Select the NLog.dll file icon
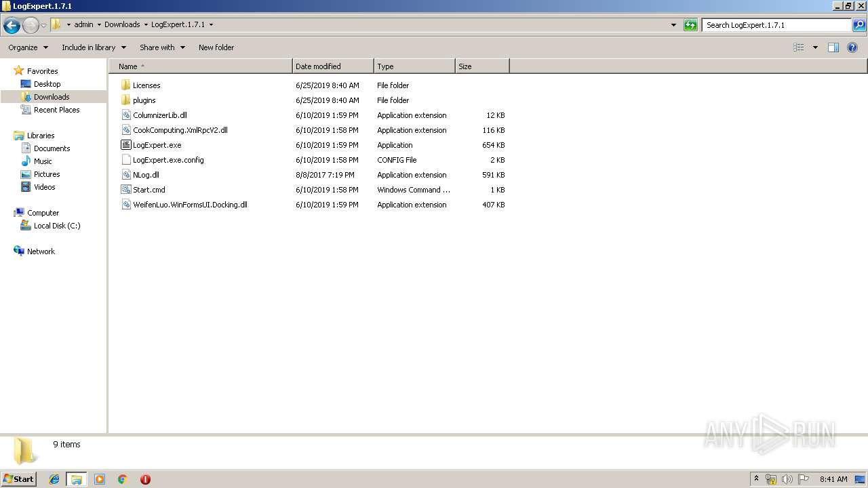The width and height of the screenshot is (868, 488). [x=125, y=175]
